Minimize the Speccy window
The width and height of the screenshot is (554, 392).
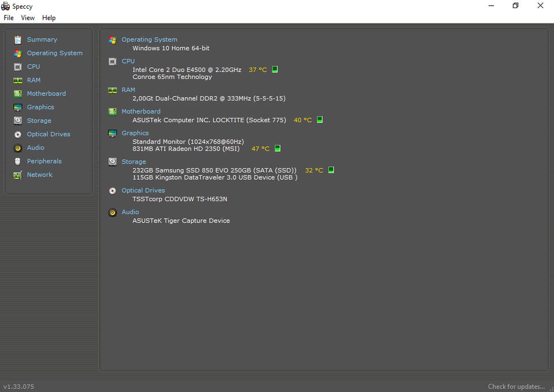(x=491, y=6)
